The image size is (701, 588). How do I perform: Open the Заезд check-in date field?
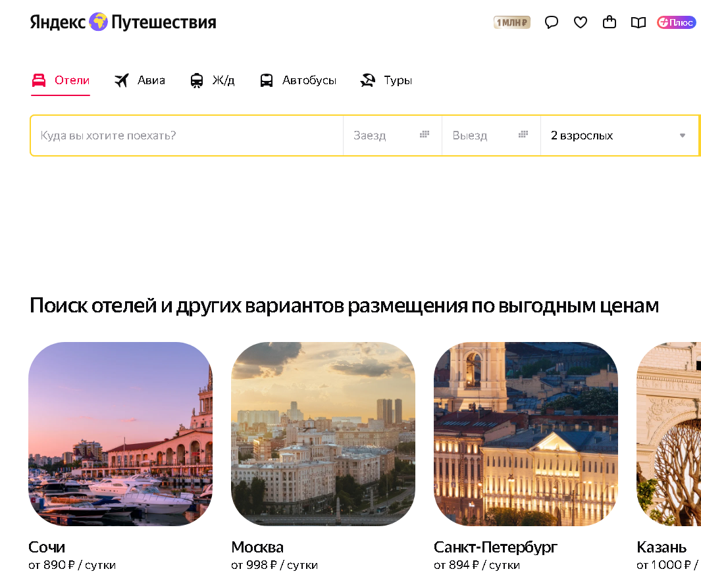[392, 135]
